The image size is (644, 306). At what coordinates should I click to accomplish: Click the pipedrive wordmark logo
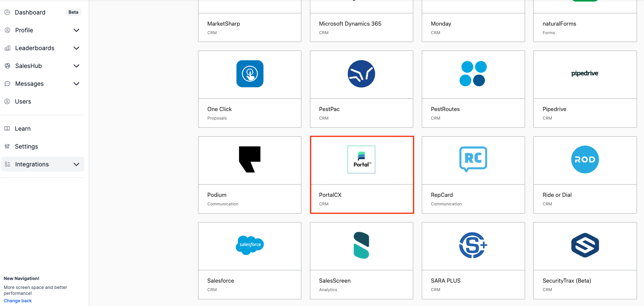[585, 73]
